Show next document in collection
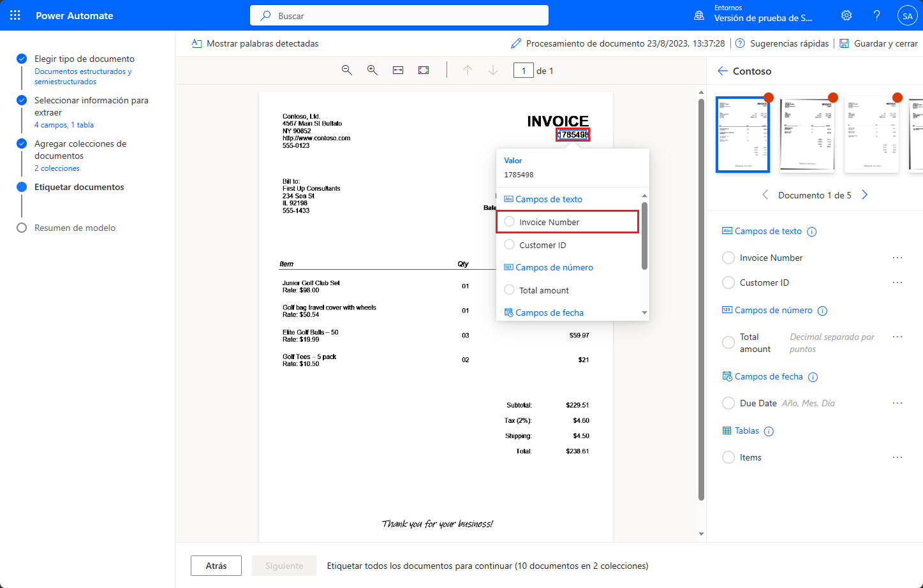The height and width of the screenshot is (588, 923). [865, 195]
